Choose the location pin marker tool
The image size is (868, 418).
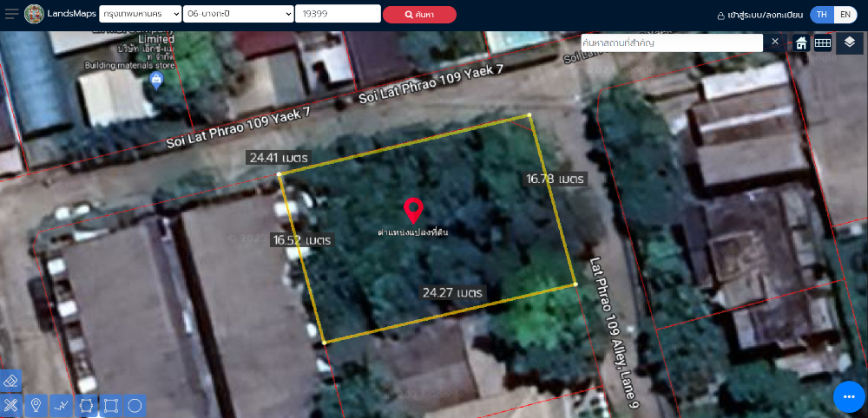point(36,405)
